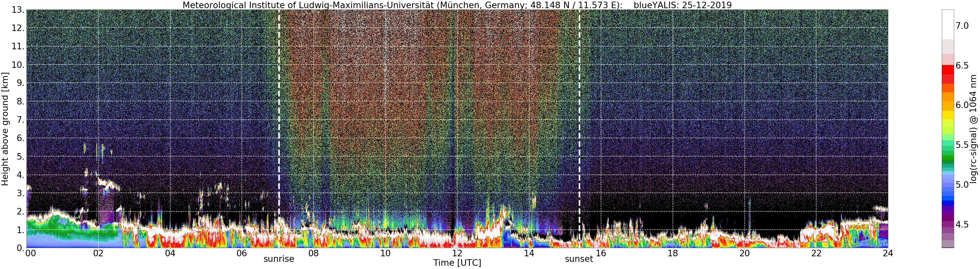The width and height of the screenshot is (980, 269).
Task: Click the y-axis tick label '5.'
Action: (x=21, y=156)
